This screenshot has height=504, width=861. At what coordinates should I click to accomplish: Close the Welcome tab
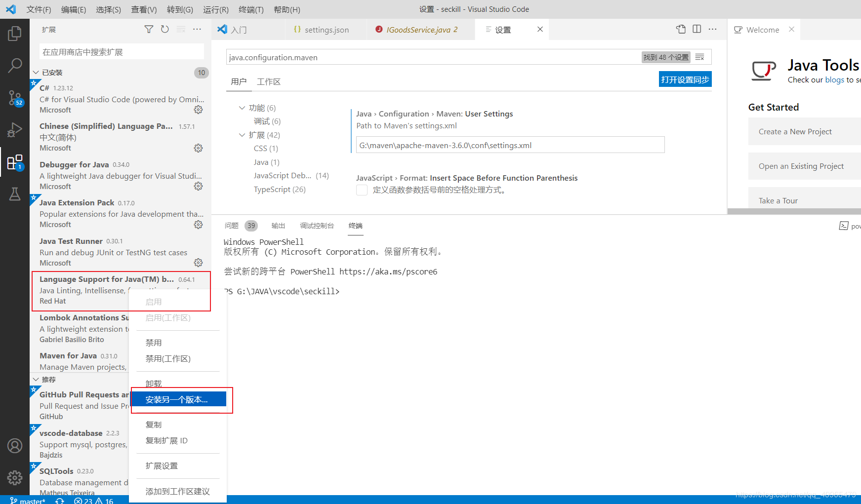click(x=791, y=29)
